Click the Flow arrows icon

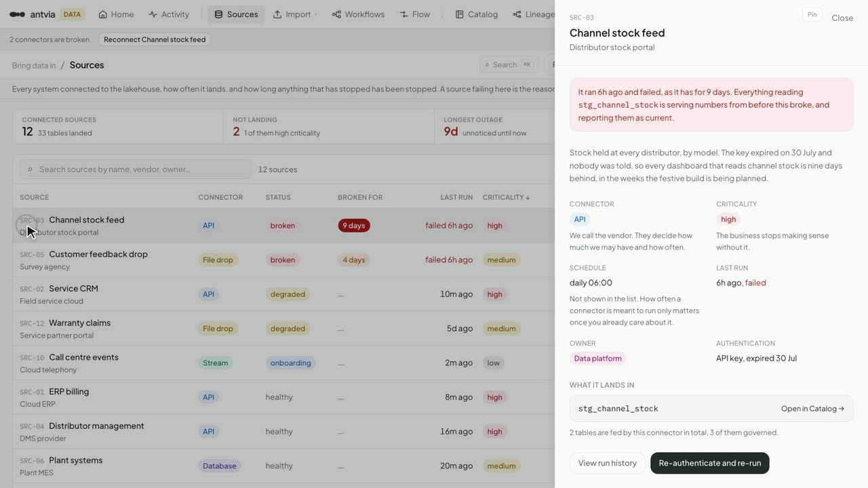(404, 14)
